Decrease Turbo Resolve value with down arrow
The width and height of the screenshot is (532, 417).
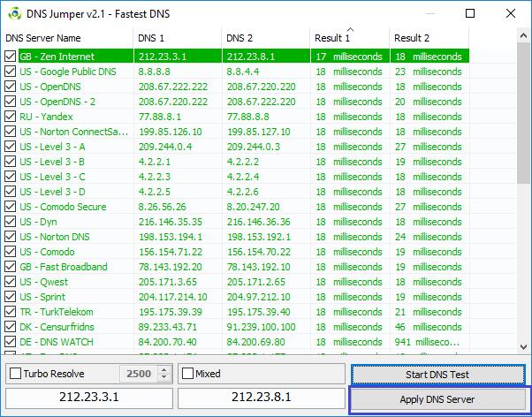[164, 377]
